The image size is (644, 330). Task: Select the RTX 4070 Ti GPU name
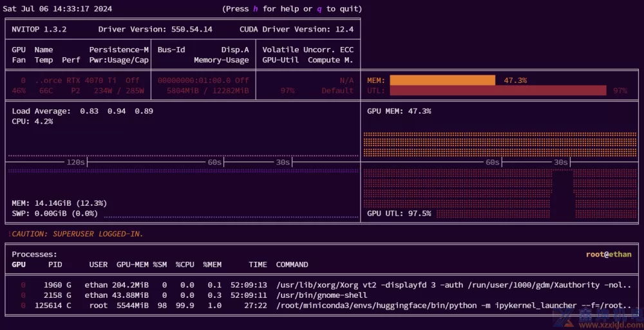tap(76, 80)
